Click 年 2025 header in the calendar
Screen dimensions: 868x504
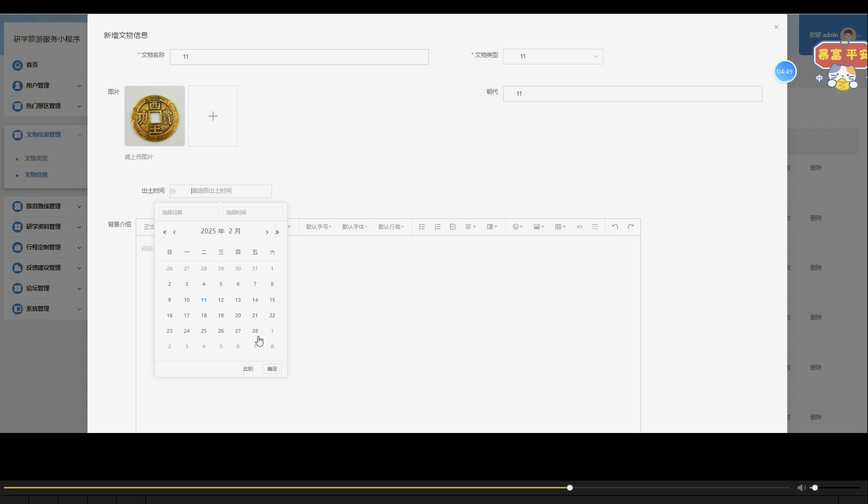tap(212, 231)
